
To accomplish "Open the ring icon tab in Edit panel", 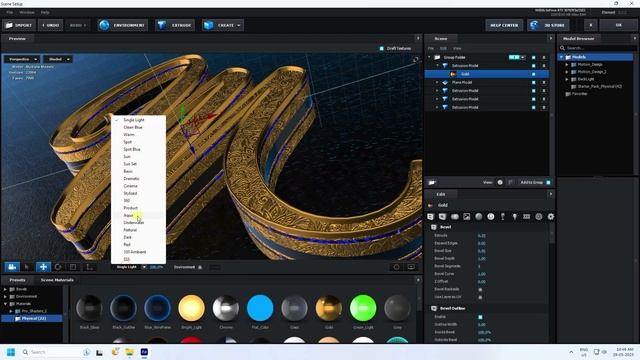I will 539,217.
